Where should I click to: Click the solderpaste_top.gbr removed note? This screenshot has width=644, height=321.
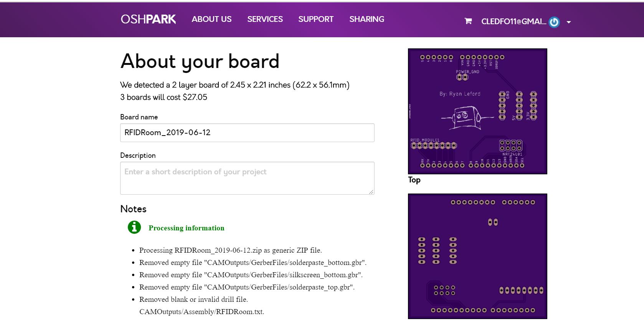[x=247, y=287]
